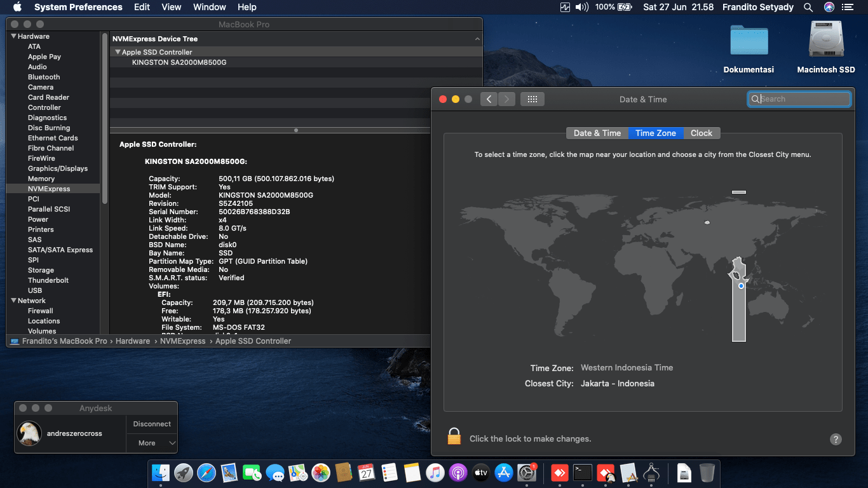Click the lock to make changes
868x488 pixels.
coord(454,437)
